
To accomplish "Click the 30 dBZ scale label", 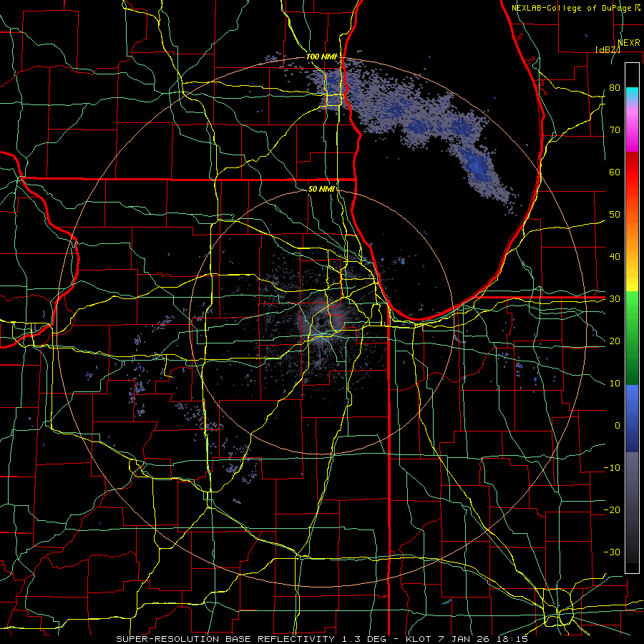I will 615,299.
